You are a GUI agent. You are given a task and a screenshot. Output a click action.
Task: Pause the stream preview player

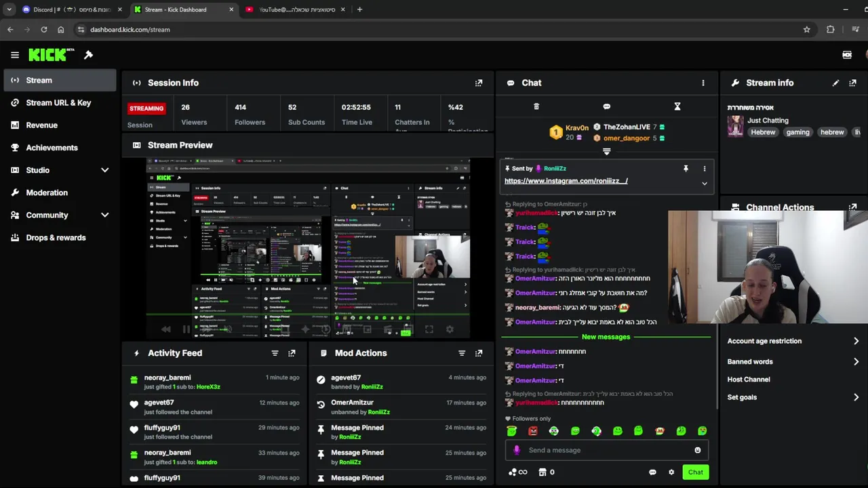point(186,329)
